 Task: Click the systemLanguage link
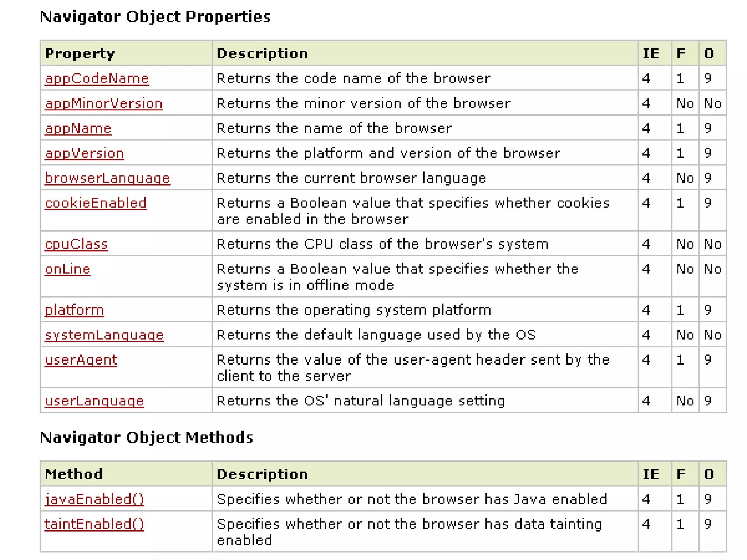(104, 335)
